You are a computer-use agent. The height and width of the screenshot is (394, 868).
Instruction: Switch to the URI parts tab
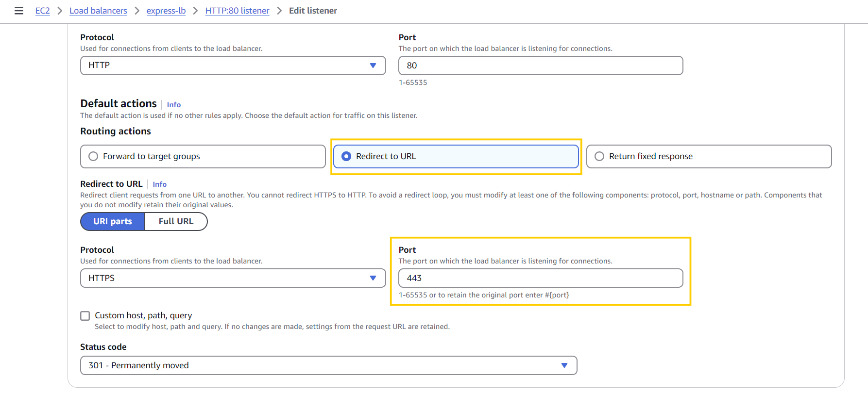coord(113,221)
